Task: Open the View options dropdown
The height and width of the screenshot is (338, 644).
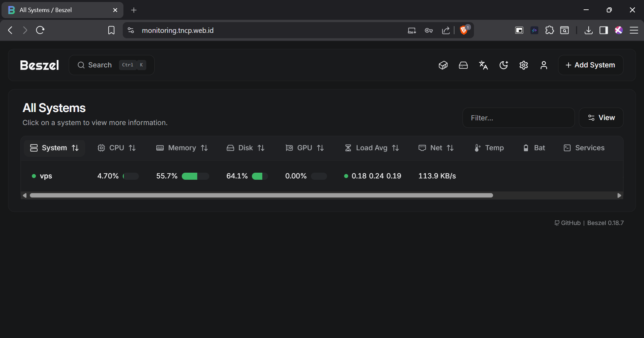Action: [601, 118]
